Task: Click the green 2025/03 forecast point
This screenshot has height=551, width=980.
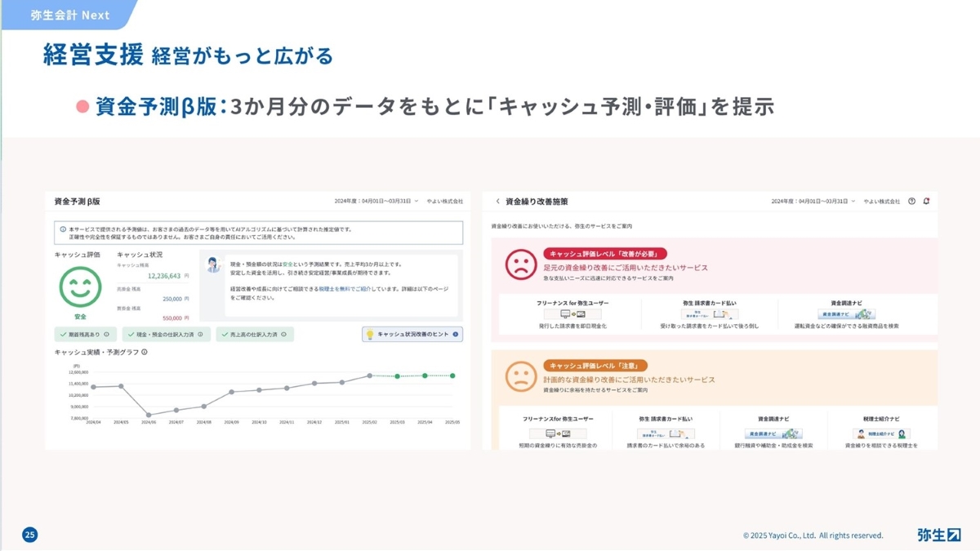Action: point(397,376)
